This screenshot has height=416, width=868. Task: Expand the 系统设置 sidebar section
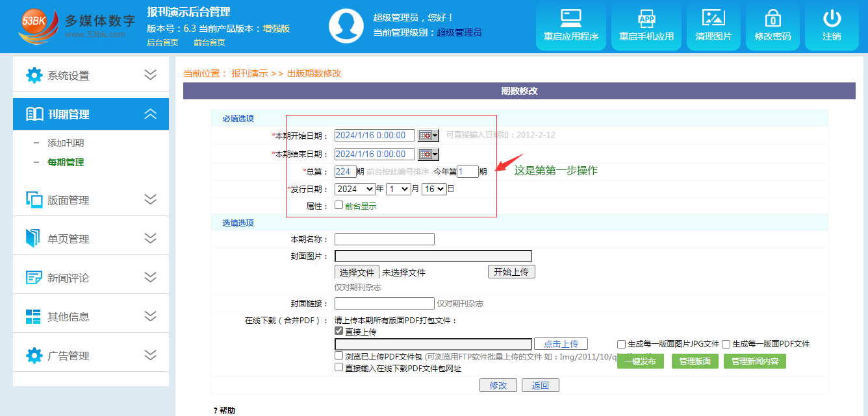coord(91,75)
